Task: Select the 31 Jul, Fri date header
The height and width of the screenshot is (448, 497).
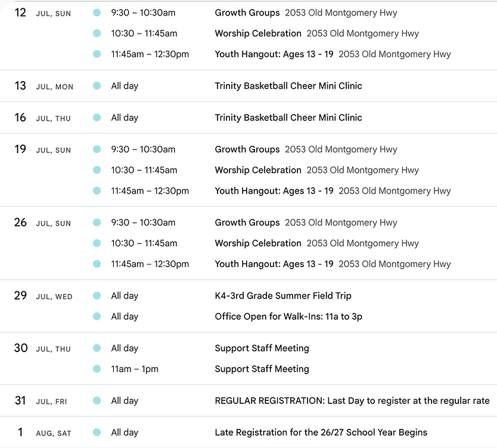Action: [41, 401]
